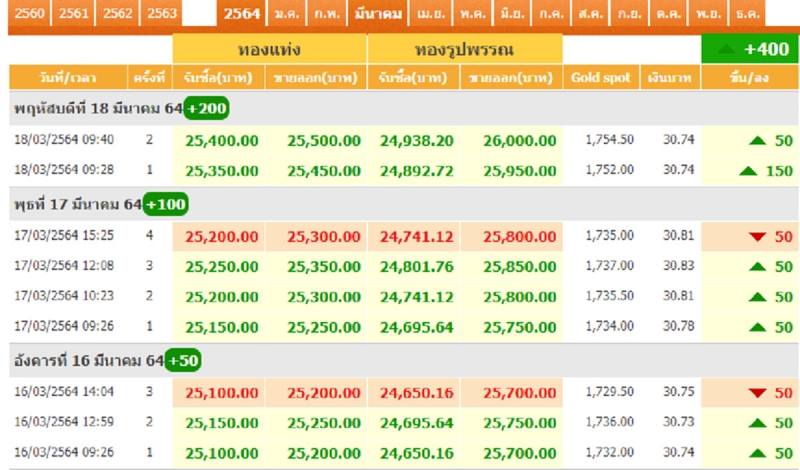The image size is (800, 470).
Task: Click the +50 badge for 16 มีนาคม
Action: tap(183, 360)
